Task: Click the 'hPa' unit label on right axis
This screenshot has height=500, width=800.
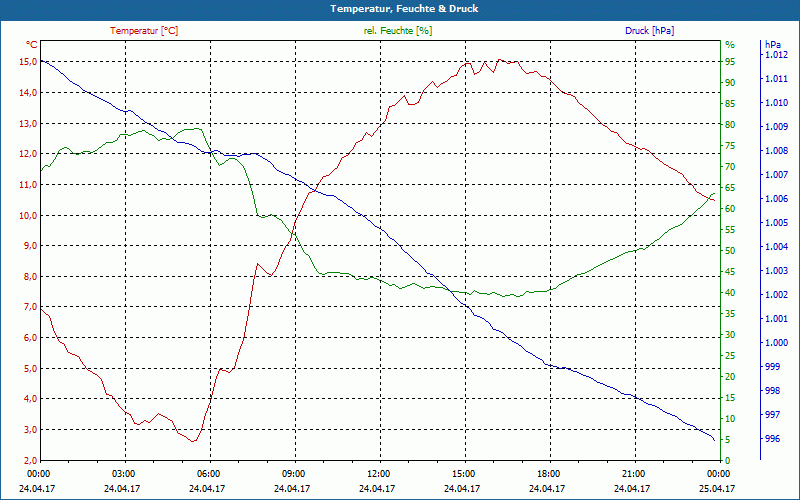Action: click(772, 45)
